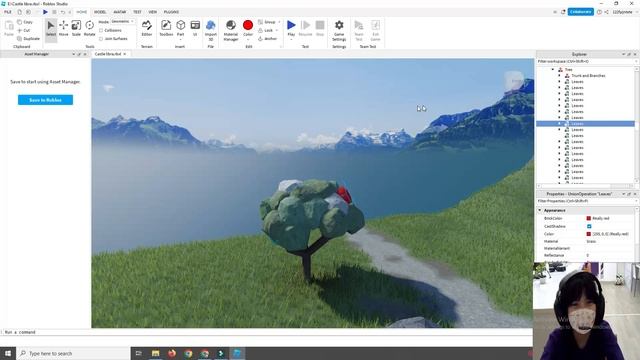Screen dimensions: 640x360
Task: Insert a new Part
Action: point(180,27)
